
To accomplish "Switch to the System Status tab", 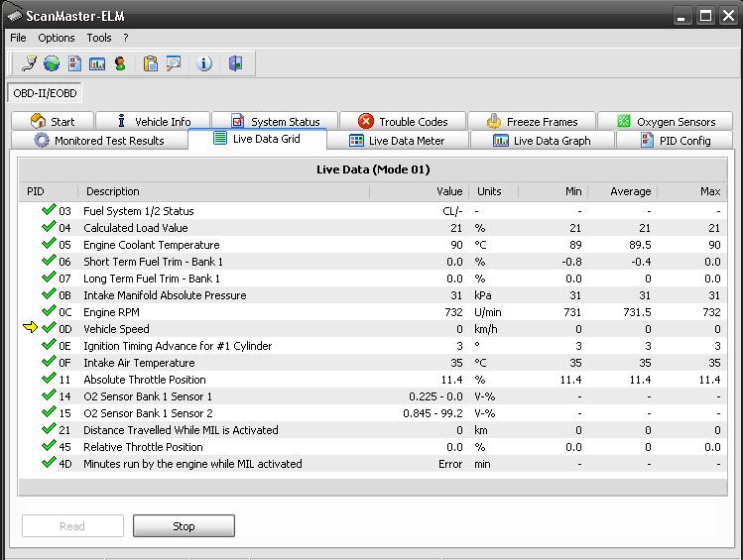I will 275,122.
